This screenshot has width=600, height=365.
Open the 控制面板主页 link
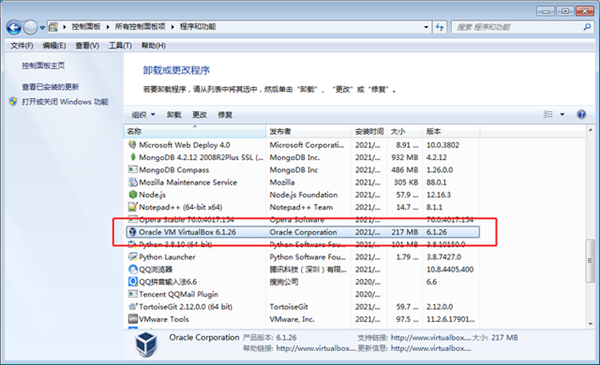point(43,66)
